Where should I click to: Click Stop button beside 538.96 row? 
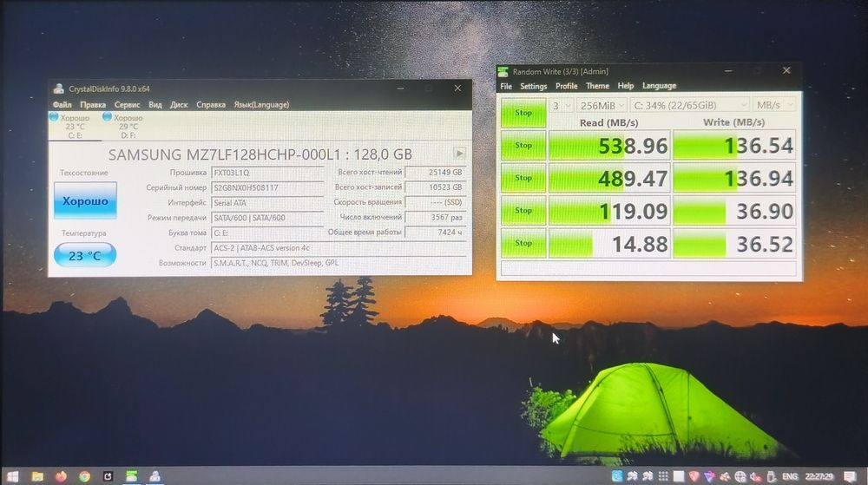pyautogui.click(x=523, y=145)
